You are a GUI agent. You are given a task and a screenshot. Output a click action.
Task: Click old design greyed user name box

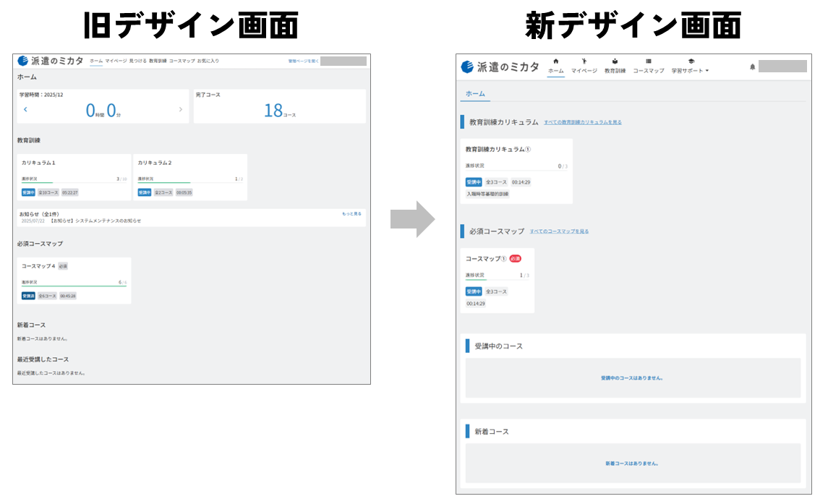click(x=343, y=61)
